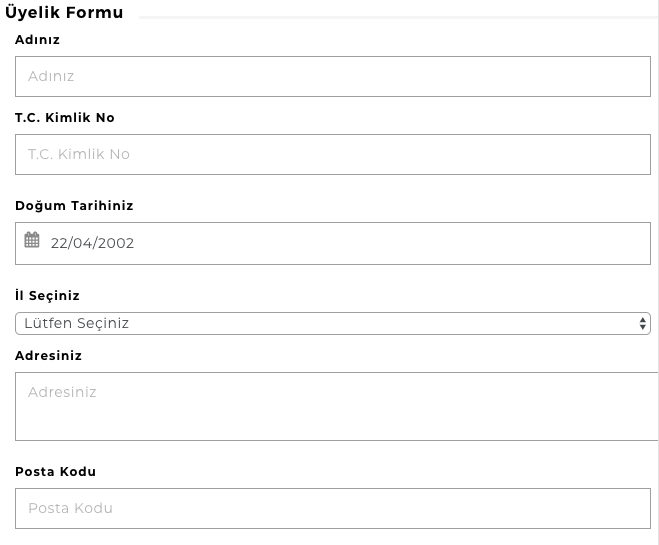
Task: Click the T.C. Kimlik No label
Action: (x=65, y=118)
